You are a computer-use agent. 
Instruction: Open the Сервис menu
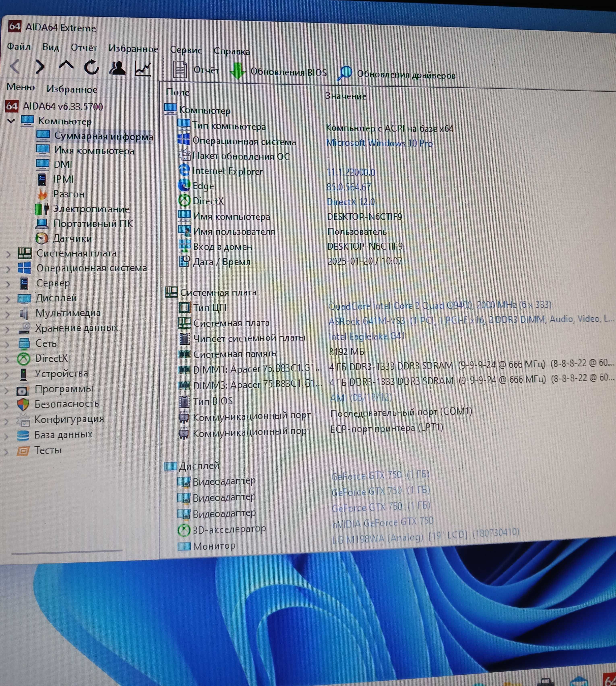(x=185, y=50)
